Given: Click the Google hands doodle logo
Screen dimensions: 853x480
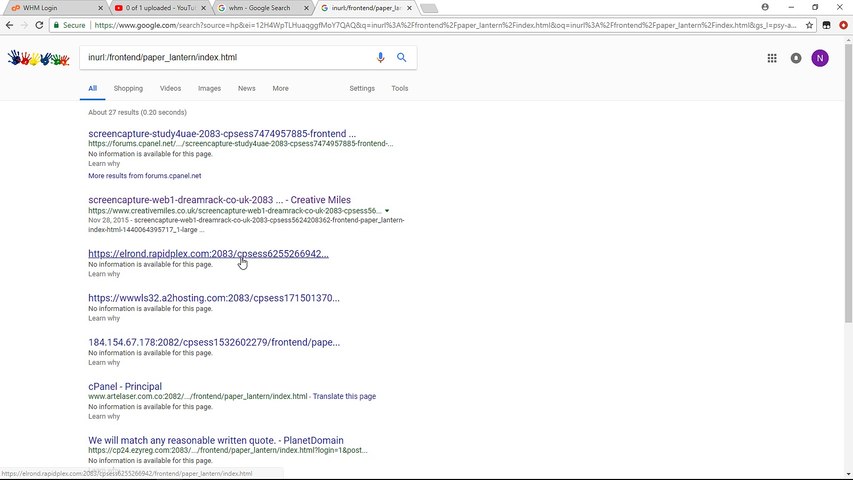Looking at the screenshot, I should (39, 57).
